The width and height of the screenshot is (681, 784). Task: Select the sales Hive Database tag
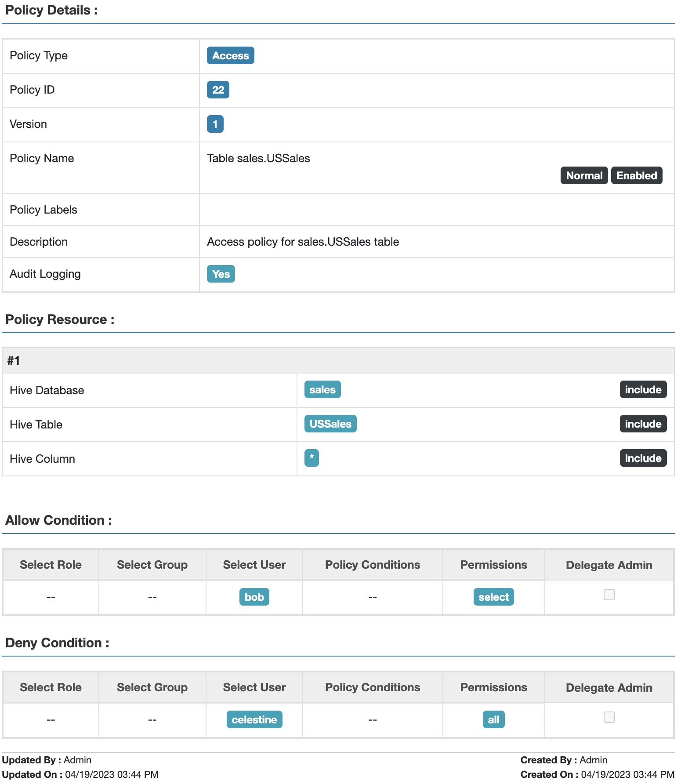point(322,390)
